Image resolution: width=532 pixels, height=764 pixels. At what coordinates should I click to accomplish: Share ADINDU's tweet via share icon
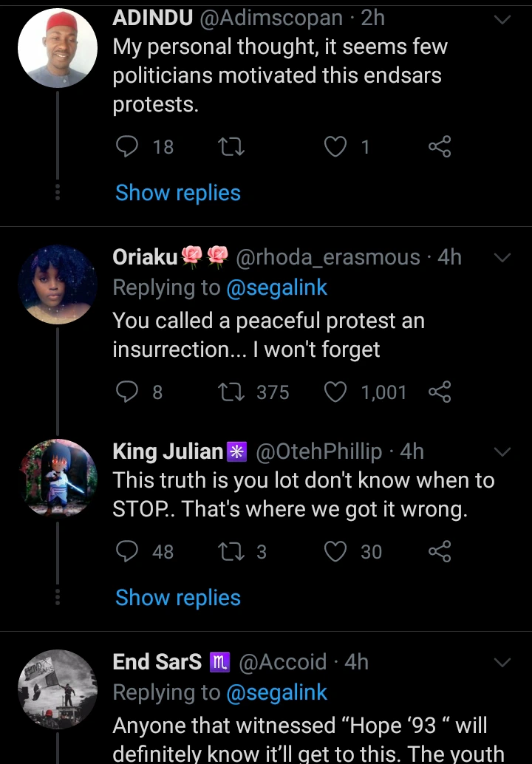pyautogui.click(x=440, y=147)
